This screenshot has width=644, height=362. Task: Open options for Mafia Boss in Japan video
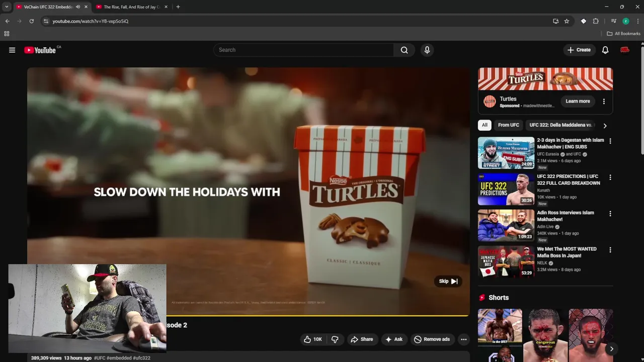(x=610, y=250)
